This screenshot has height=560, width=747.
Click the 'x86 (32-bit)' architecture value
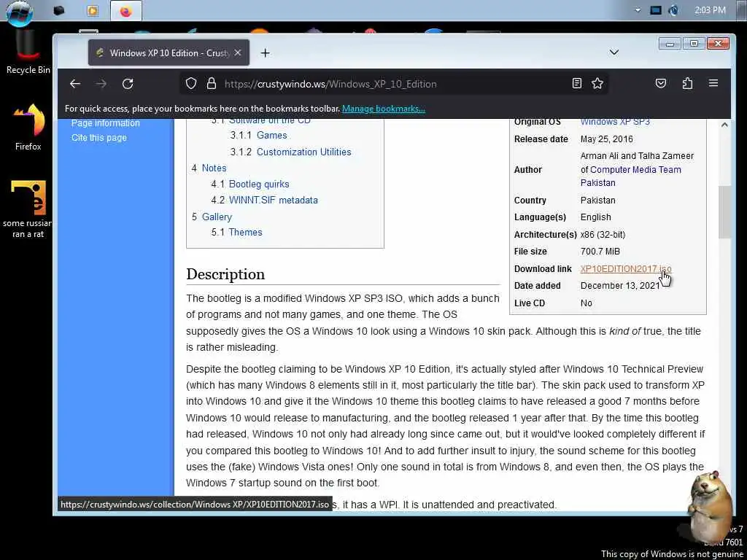603,235
